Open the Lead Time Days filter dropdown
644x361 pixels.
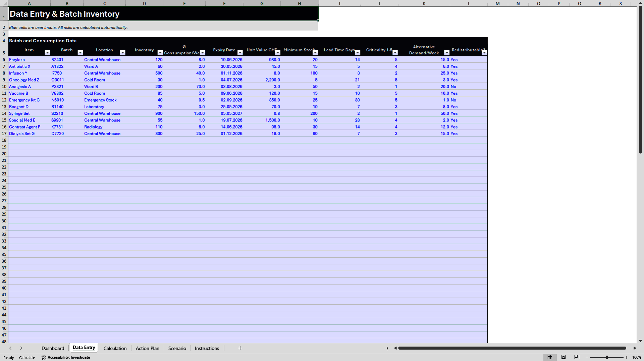[x=357, y=53]
